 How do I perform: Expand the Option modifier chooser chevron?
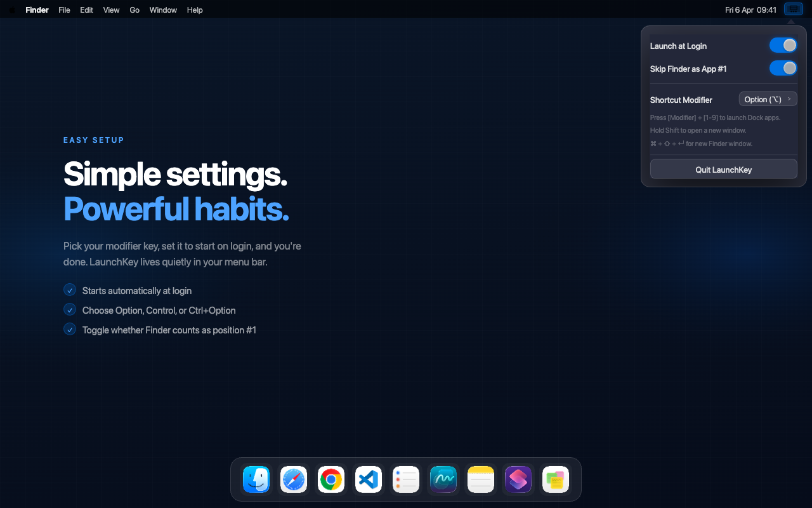coord(790,98)
